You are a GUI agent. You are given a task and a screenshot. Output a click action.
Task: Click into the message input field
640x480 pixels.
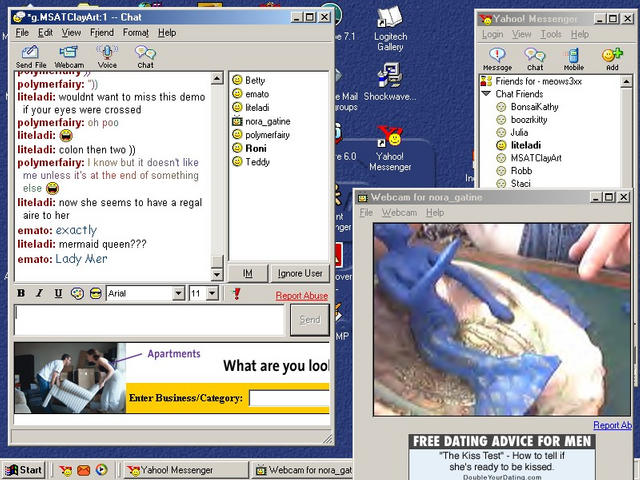pyautogui.click(x=149, y=320)
